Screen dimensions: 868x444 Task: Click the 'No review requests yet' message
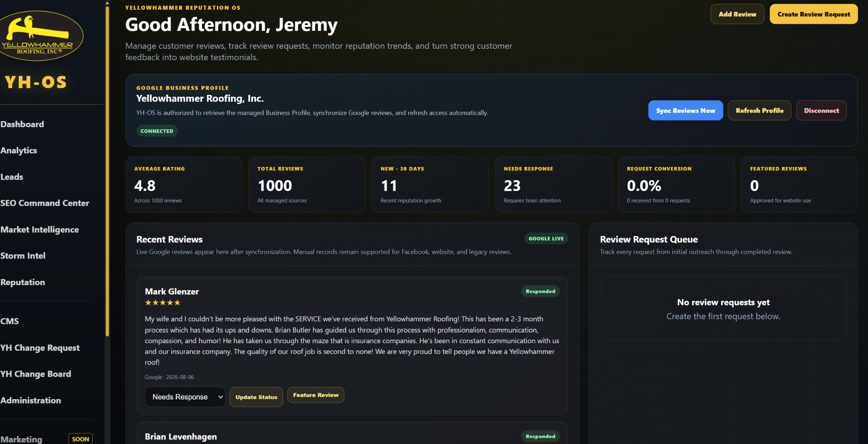723,302
